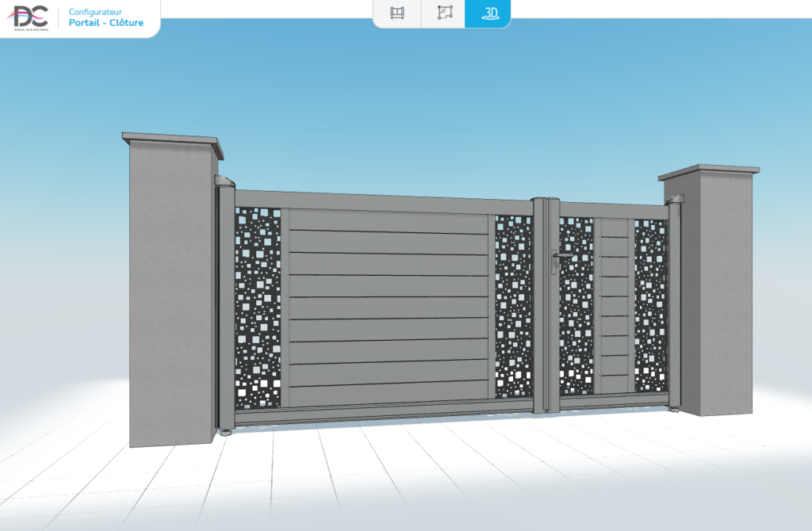Select the front elevation view icon
The image size is (812, 531).
click(x=397, y=13)
